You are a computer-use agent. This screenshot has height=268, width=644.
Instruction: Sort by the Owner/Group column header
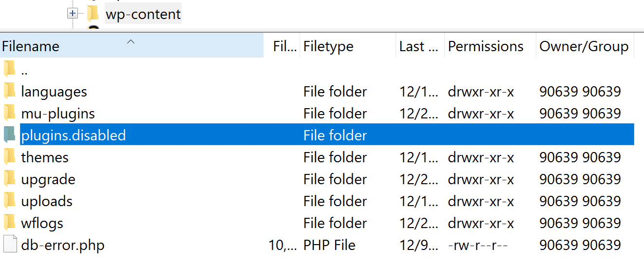coord(585,46)
